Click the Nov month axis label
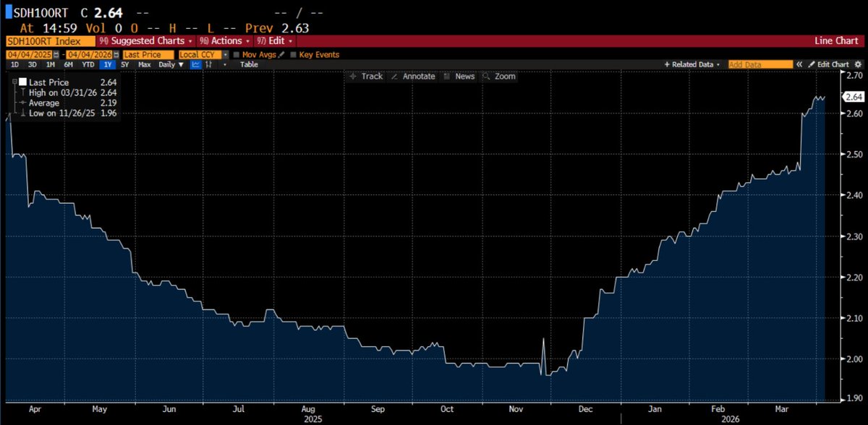 (515, 408)
